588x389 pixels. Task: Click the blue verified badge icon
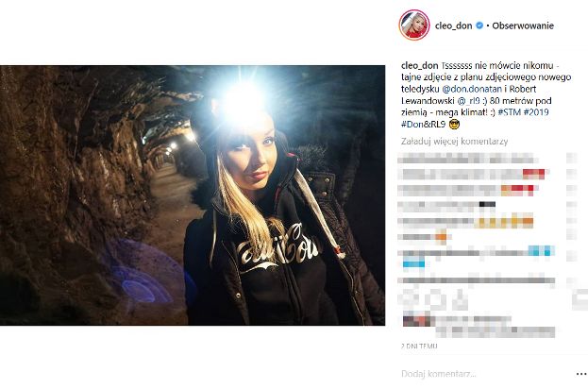pyautogui.click(x=479, y=25)
